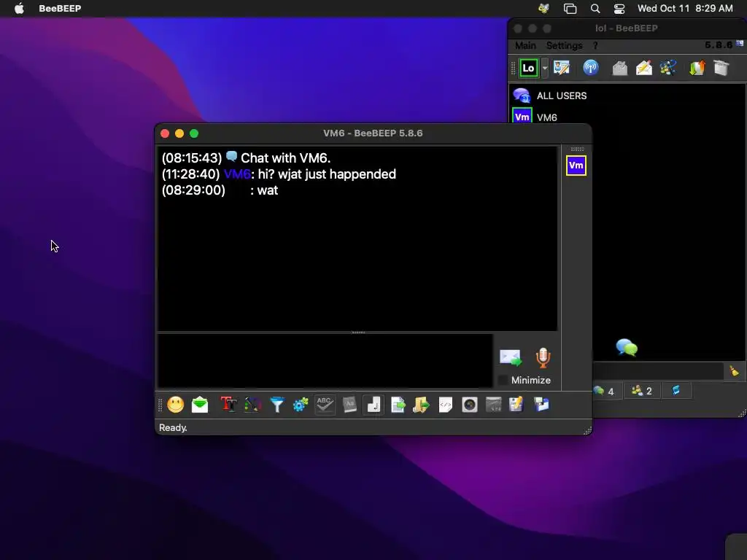
Task: Save chat with disk-and-pencil icon
Action: 516,405
